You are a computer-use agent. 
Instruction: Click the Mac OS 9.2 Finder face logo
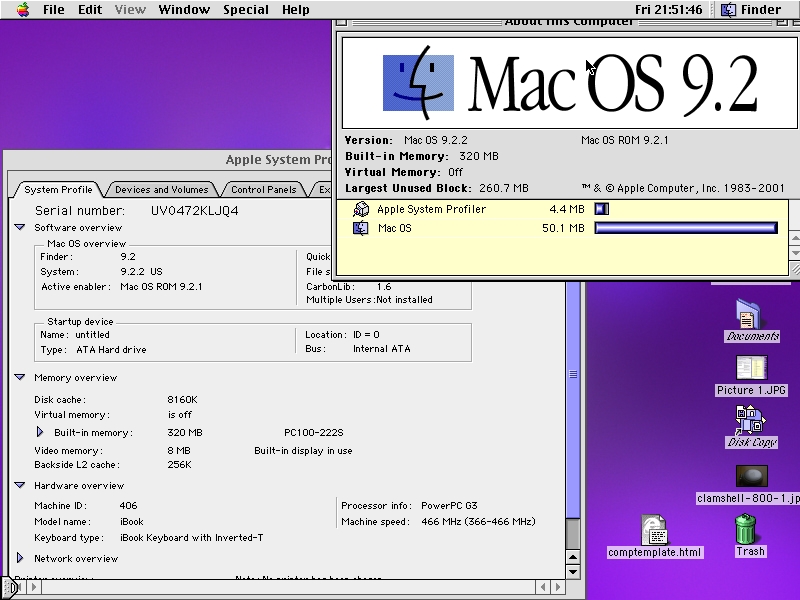418,83
